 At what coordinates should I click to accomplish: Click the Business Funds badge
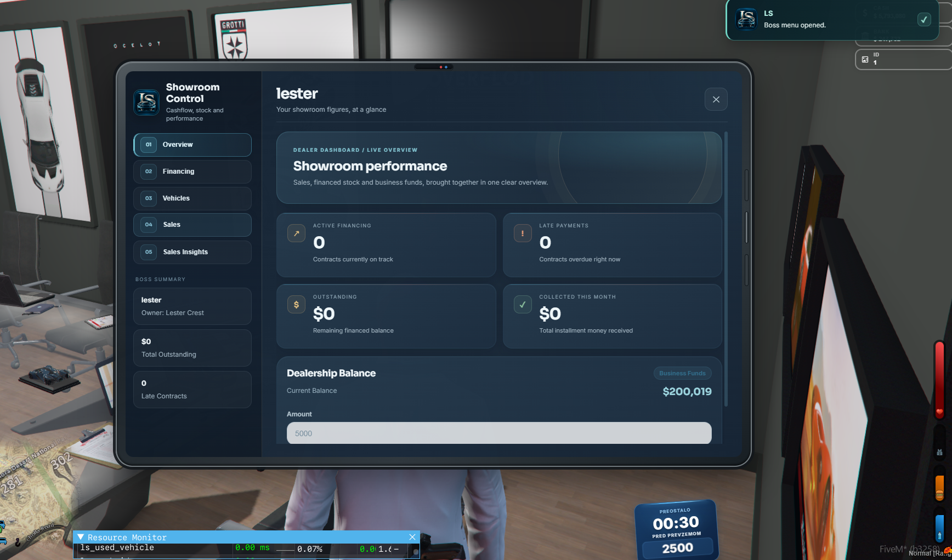point(682,373)
